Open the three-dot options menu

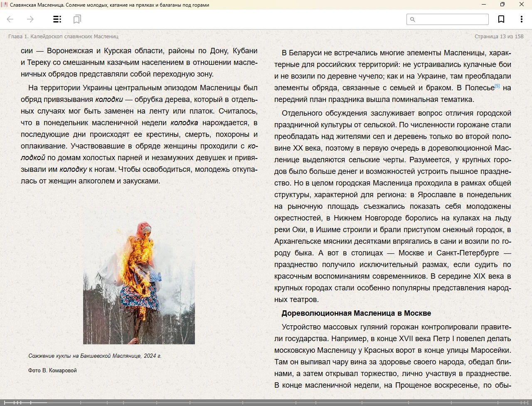(521, 19)
